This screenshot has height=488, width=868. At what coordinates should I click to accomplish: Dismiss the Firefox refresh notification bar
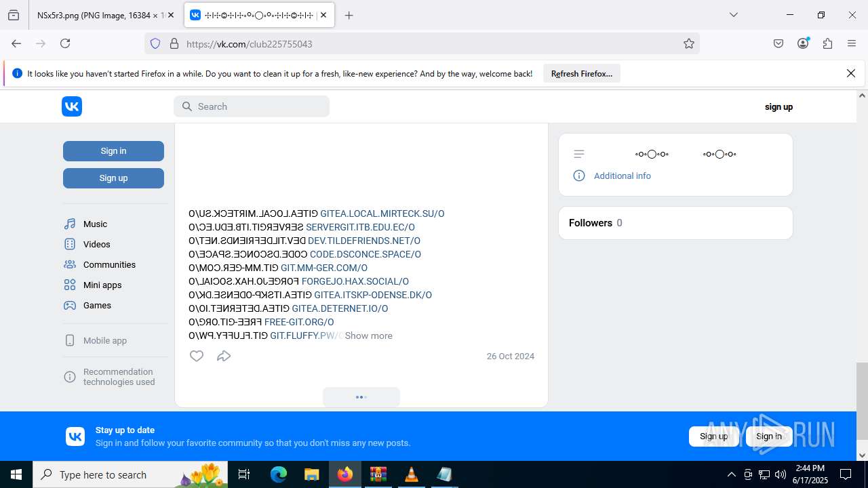click(851, 73)
